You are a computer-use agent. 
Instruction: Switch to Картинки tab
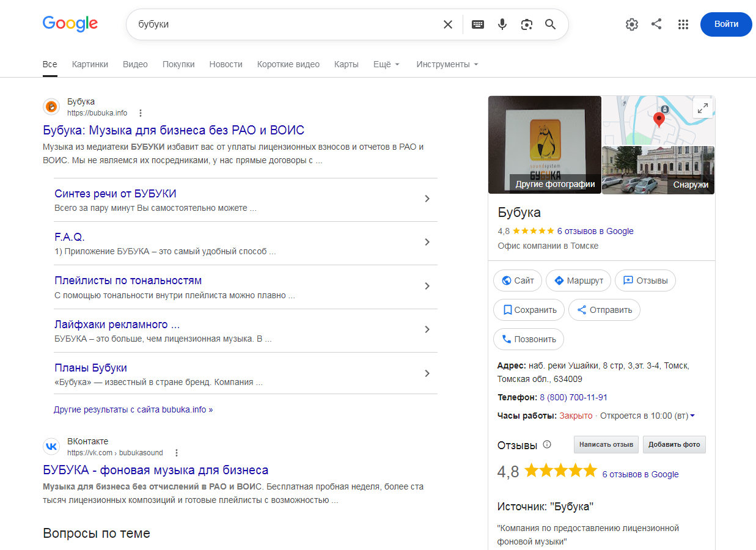[x=90, y=64]
